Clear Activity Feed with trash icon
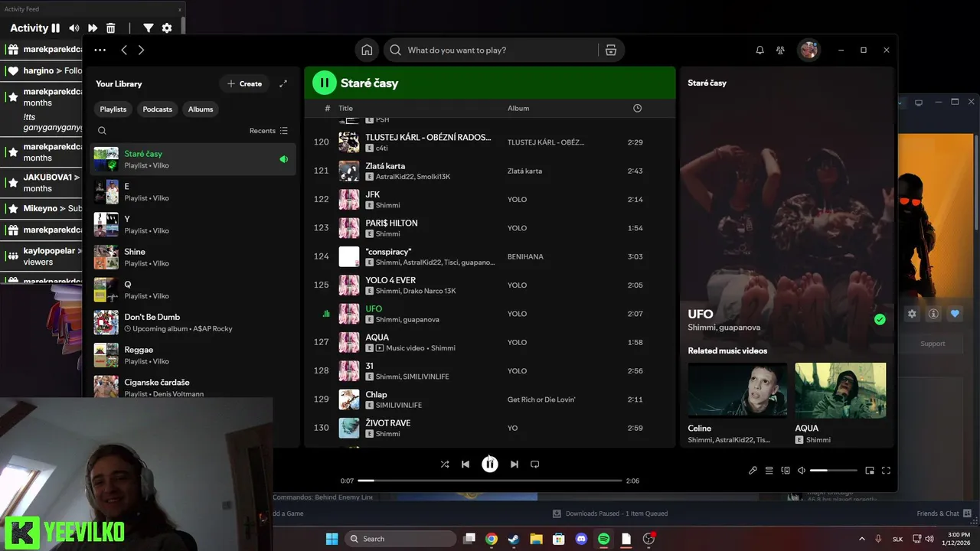The height and width of the screenshot is (551, 980). 111,28
